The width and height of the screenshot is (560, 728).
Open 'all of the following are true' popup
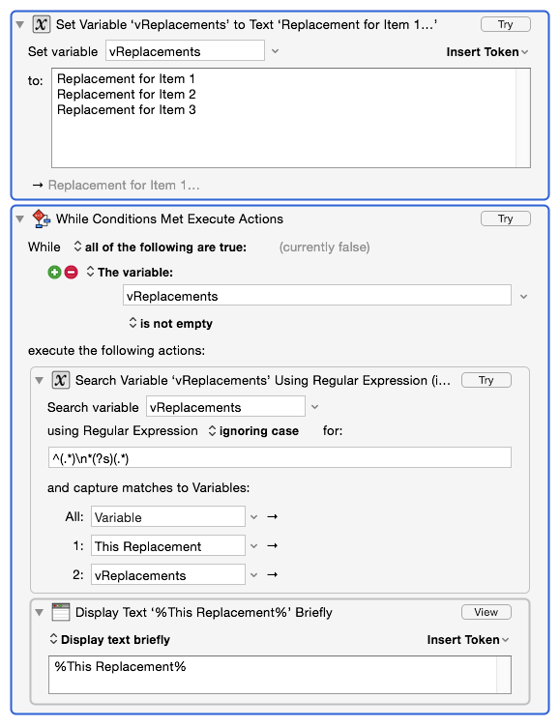(x=161, y=247)
